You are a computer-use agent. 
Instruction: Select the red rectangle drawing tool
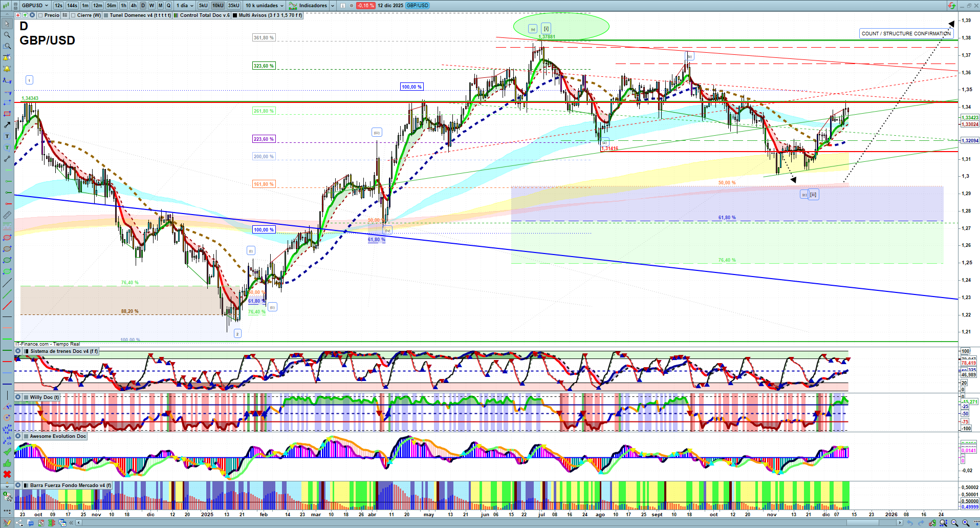(x=7, y=114)
